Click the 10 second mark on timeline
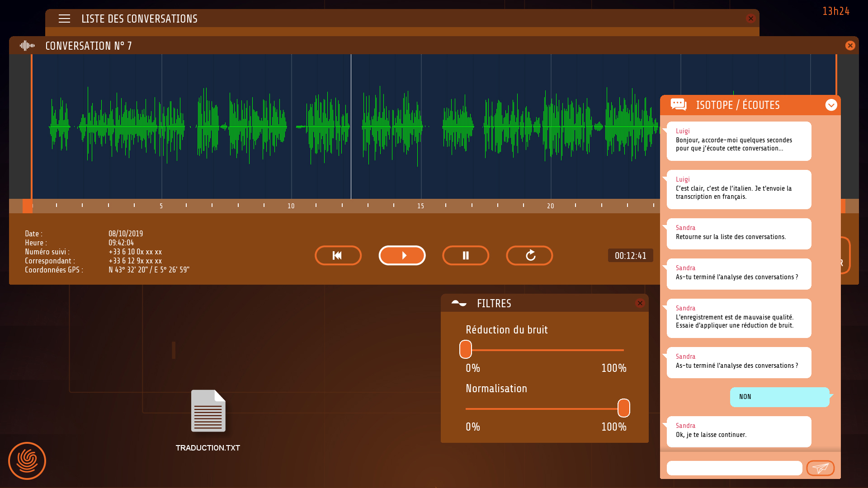 coord(291,206)
